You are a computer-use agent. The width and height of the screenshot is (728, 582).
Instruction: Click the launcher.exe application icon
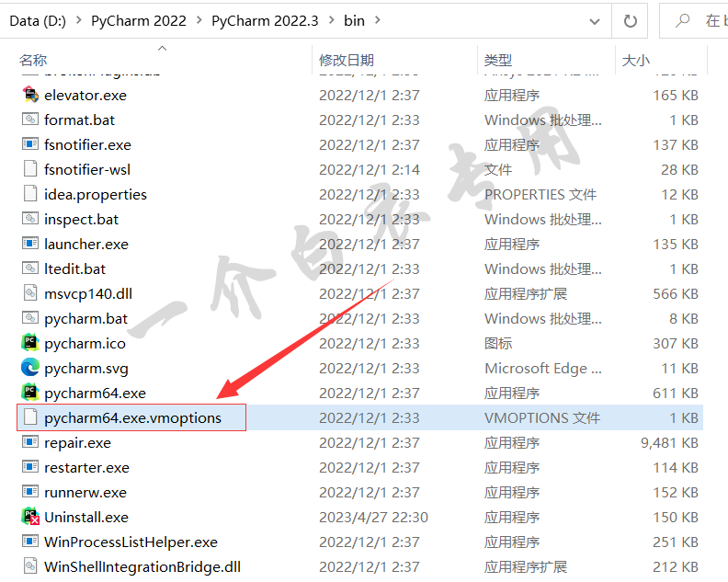[30, 244]
